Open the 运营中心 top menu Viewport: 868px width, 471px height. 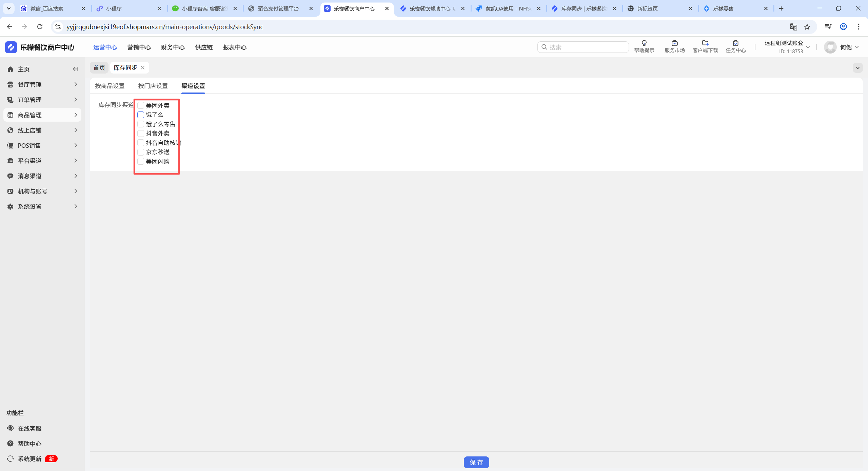click(x=105, y=47)
